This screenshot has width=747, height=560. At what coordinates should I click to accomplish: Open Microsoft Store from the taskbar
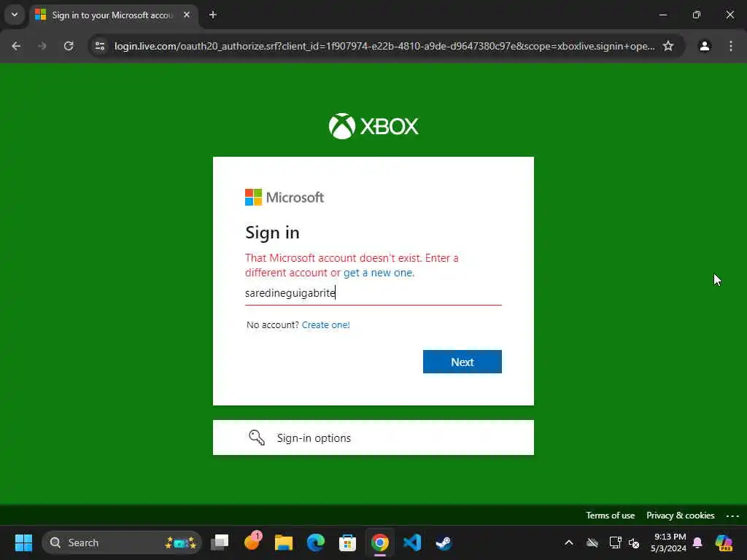tap(347, 542)
